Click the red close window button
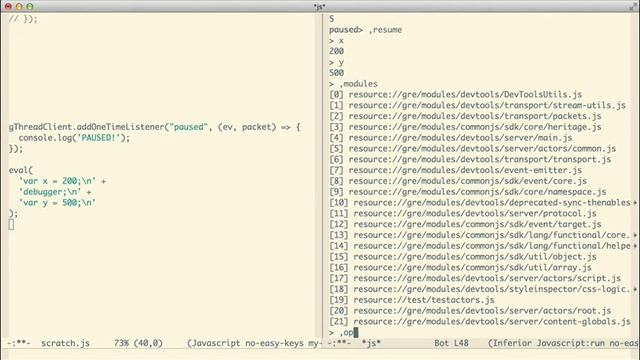 8,6
